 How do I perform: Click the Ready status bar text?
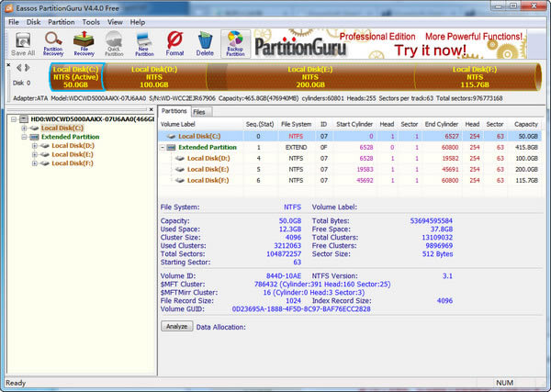coord(16,383)
